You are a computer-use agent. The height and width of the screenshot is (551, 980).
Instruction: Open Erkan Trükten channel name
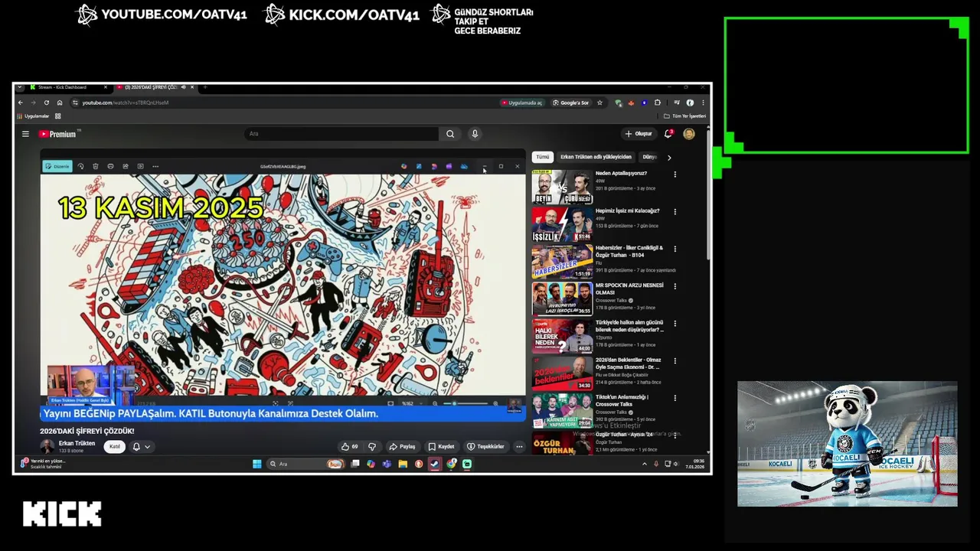[x=77, y=443]
